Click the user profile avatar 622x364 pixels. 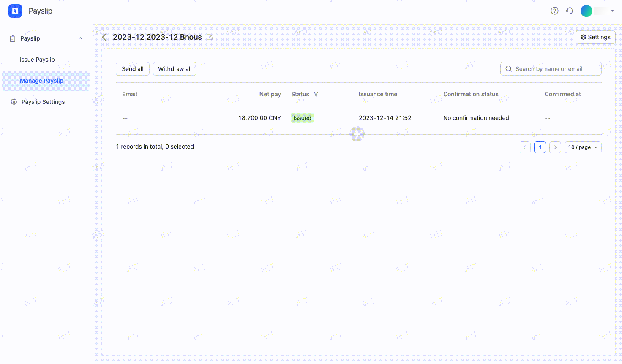pyautogui.click(x=586, y=11)
